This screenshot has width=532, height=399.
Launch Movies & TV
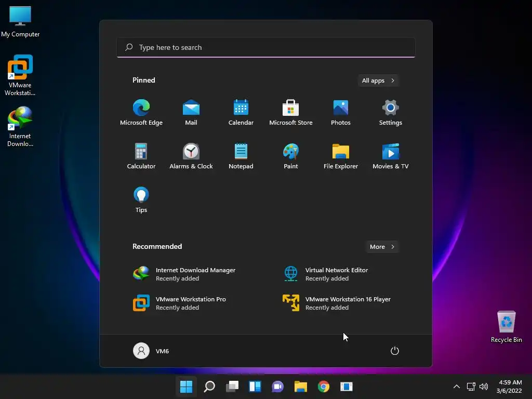pos(391,156)
